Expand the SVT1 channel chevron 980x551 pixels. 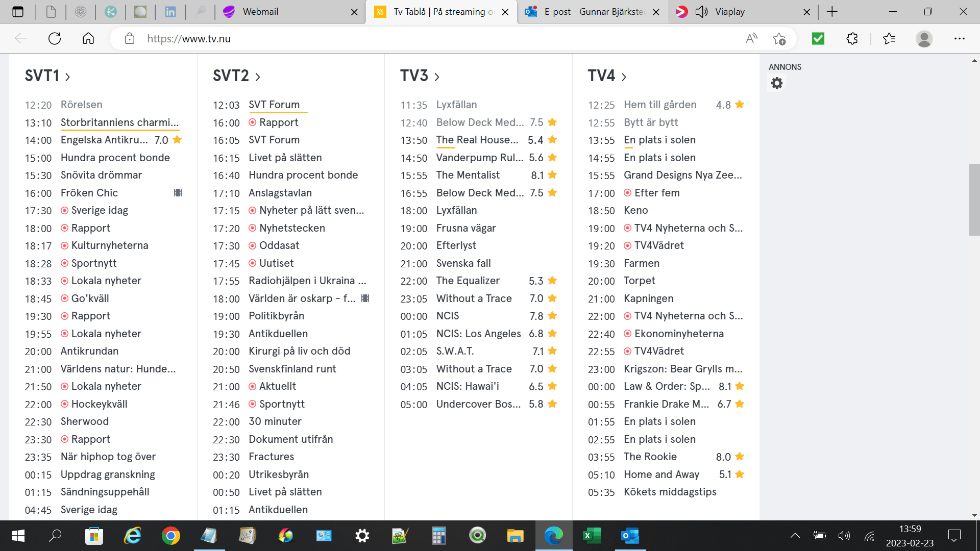pyautogui.click(x=68, y=77)
